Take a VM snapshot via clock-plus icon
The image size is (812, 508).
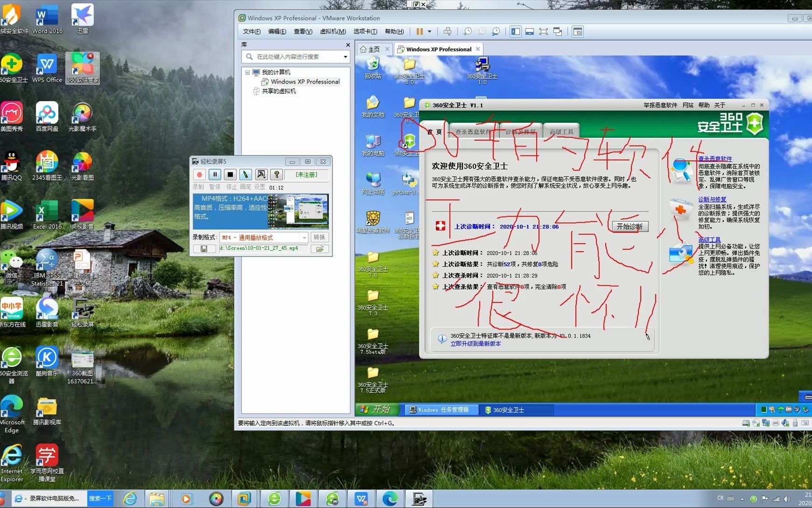click(467, 32)
